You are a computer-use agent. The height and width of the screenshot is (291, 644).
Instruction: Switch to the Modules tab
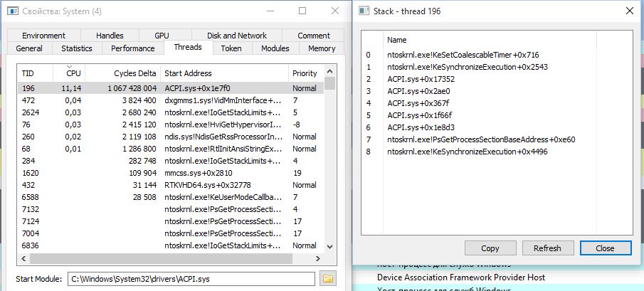[x=275, y=48]
